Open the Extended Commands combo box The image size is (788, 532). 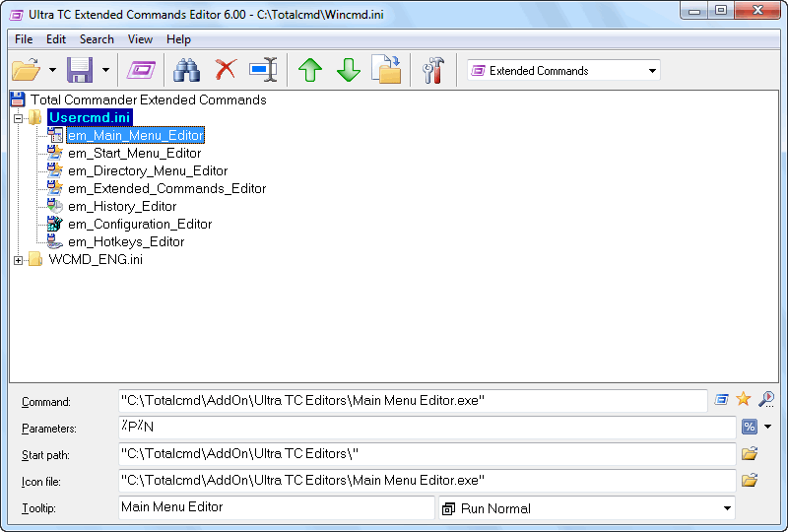pyautogui.click(x=563, y=70)
